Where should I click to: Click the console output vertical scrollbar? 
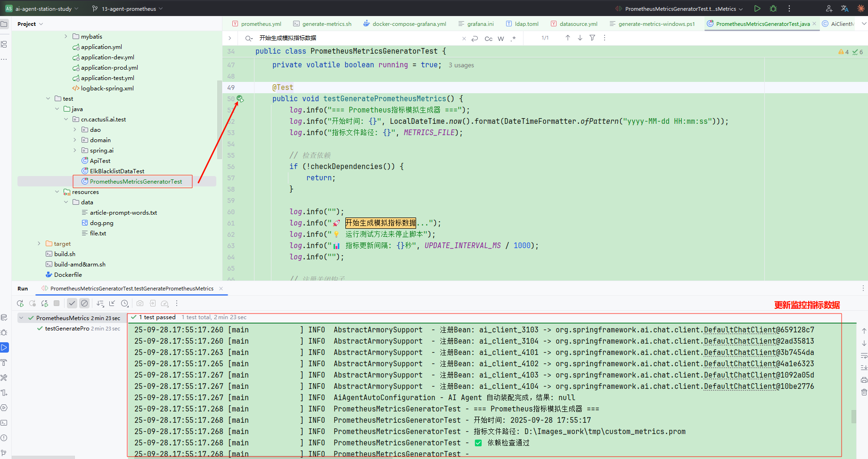point(853,416)
